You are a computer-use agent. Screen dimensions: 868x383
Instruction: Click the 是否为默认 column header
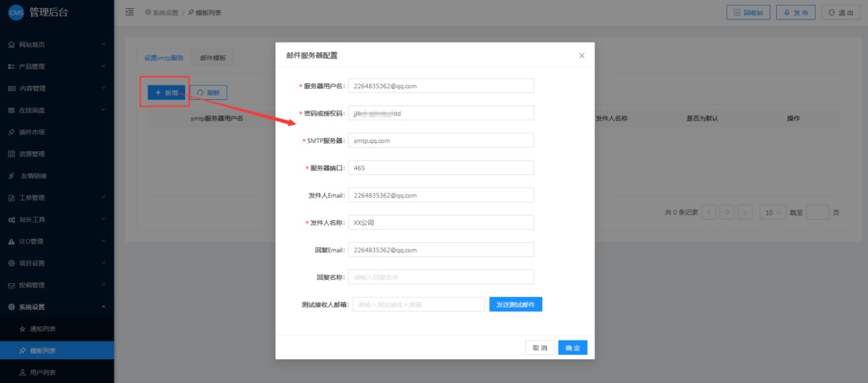tap(703, 118)
